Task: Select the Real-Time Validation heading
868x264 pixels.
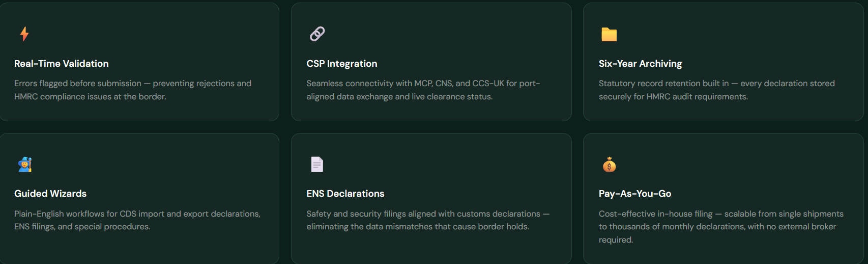Action: (62, 64)
